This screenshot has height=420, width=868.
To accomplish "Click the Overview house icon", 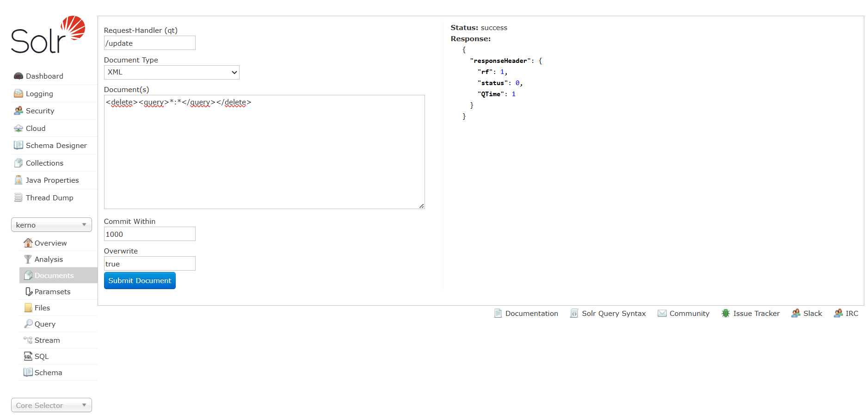I will point(28,243).
